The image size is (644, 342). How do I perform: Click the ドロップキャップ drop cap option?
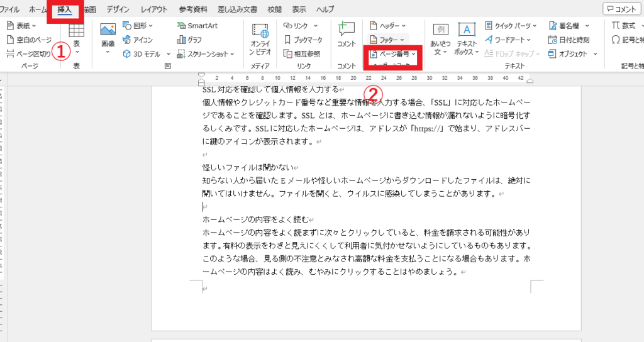coord(512,54)
